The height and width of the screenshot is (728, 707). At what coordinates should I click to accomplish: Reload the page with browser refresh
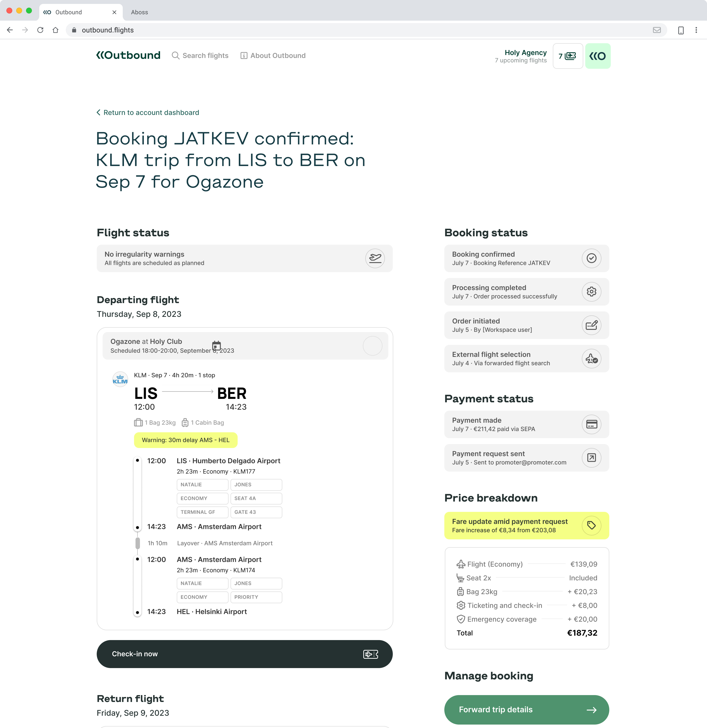tap(41, 30)
